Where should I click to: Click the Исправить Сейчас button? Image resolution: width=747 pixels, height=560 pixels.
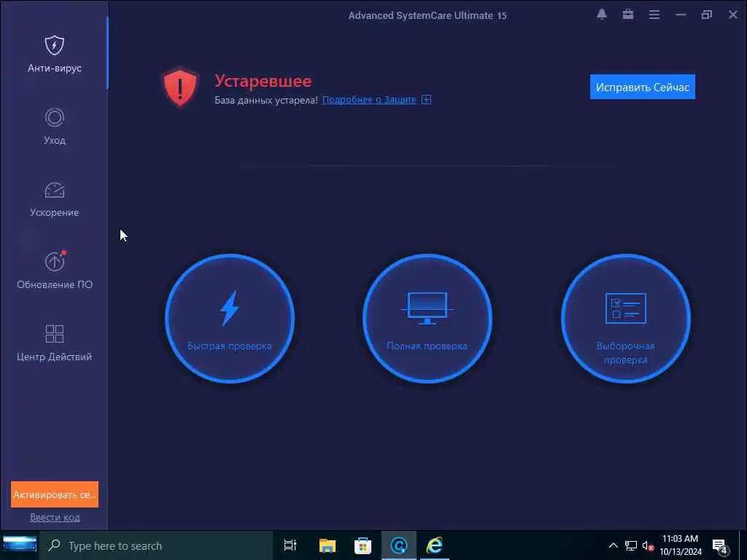coord(642,87)
